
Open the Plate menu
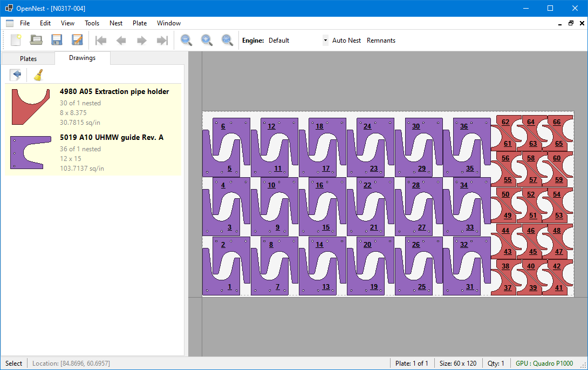click(140, 23)
